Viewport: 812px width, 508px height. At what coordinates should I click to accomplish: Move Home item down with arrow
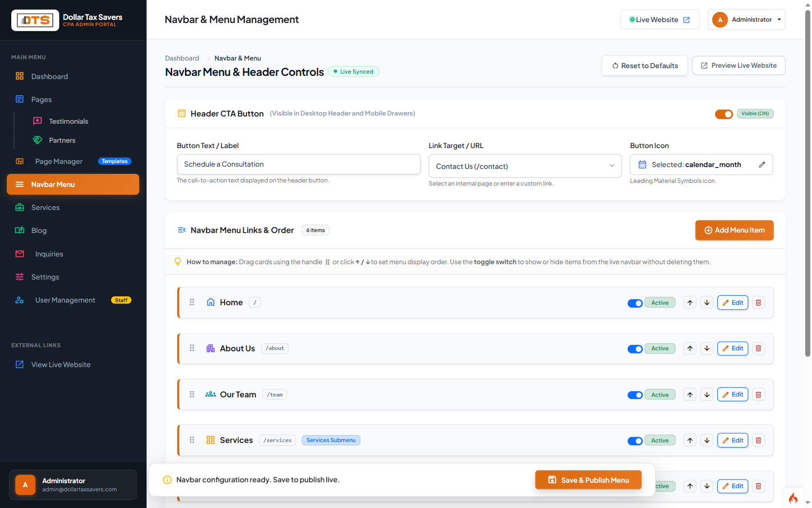[707, 303]
